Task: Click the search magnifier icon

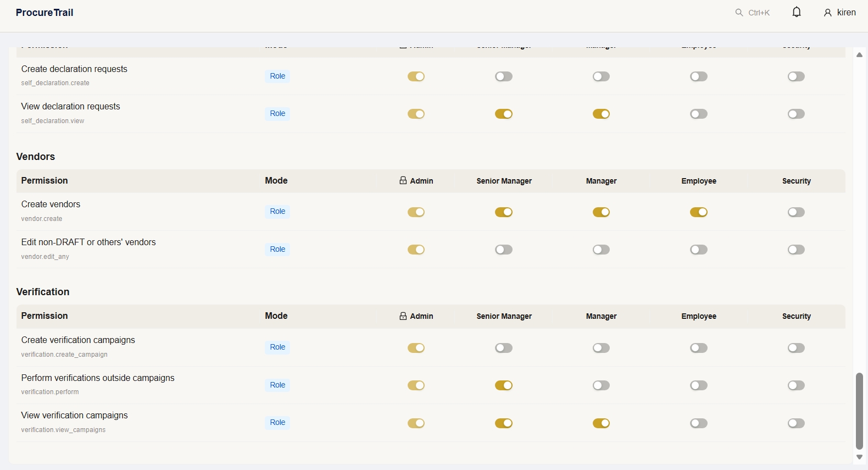Action: [x=739, y=13]
